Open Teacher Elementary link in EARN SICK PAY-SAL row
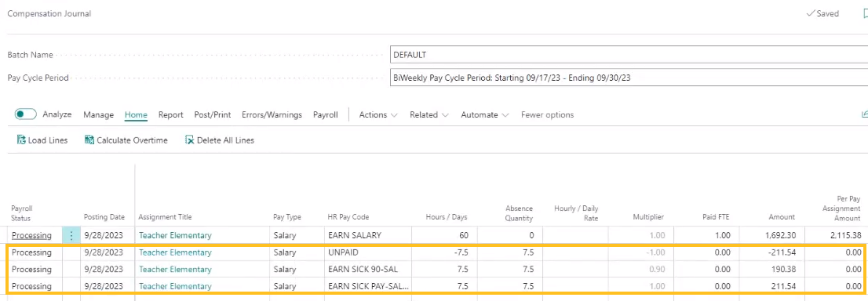Screen dimensions: 868x301 tap(175, 286)
